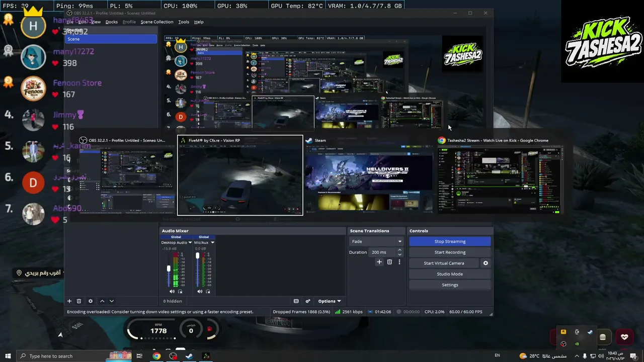Click the taskbar clock showing 10:43

[616, 356]
